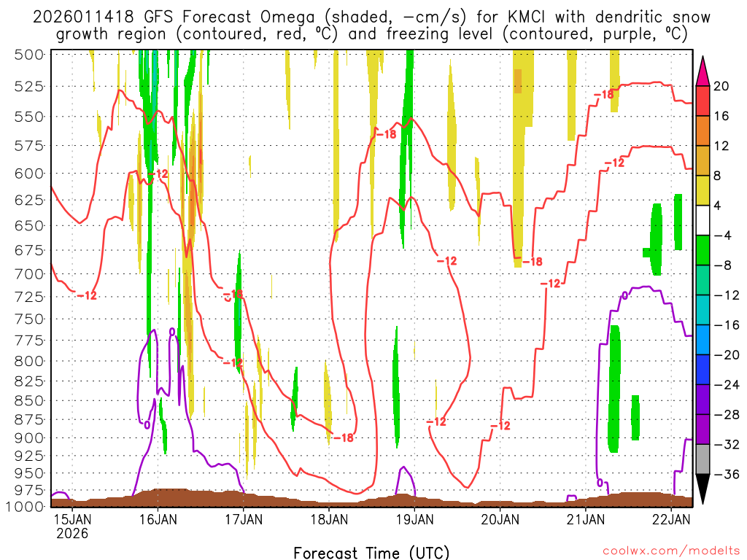
Task: Select the 500 pressure axis label
Action: [29, 55]
